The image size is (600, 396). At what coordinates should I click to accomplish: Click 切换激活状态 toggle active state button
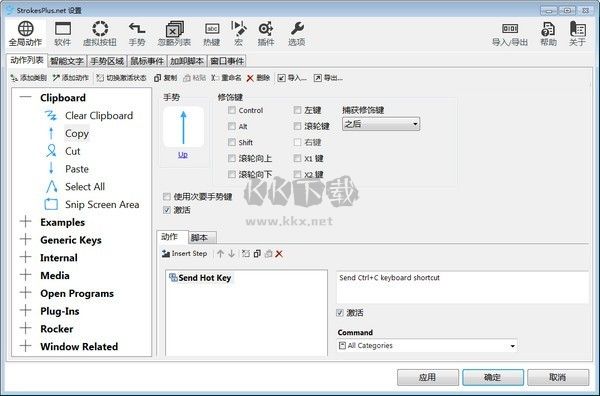[x=121, y=78]
